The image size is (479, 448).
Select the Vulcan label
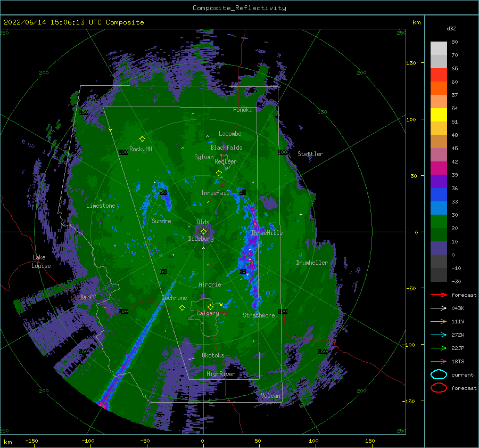270,396
